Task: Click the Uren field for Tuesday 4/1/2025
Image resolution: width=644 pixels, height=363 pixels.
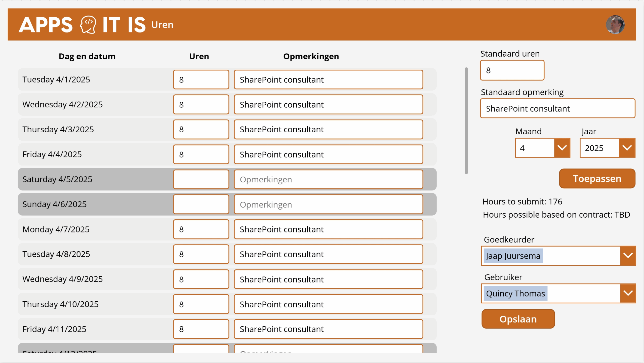Action: 201,79
